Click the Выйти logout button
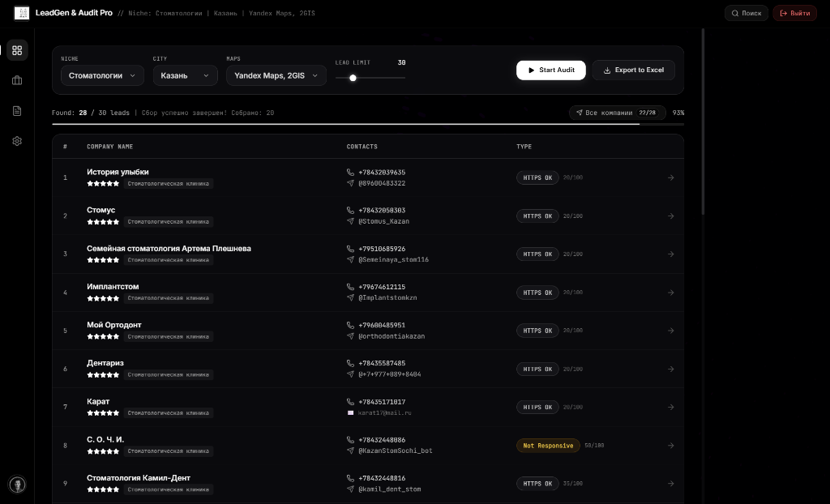Image resolution: width=830 pixels, height=504 pixels. [795, 13]
